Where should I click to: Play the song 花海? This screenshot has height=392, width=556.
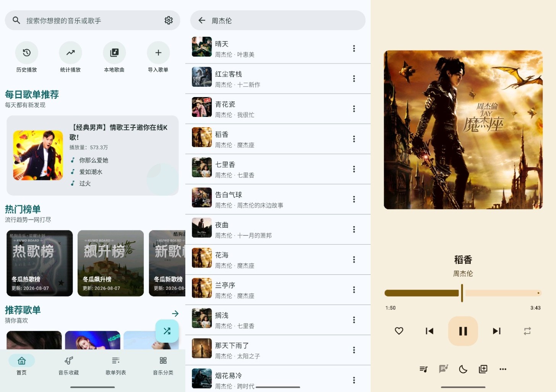point(278,260)
